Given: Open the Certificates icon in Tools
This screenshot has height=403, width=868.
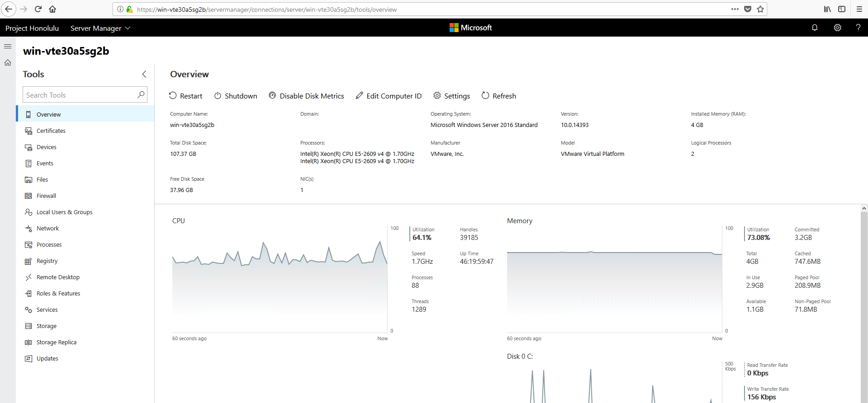Looking at the screenshot, I should click(x=28, y=131).
